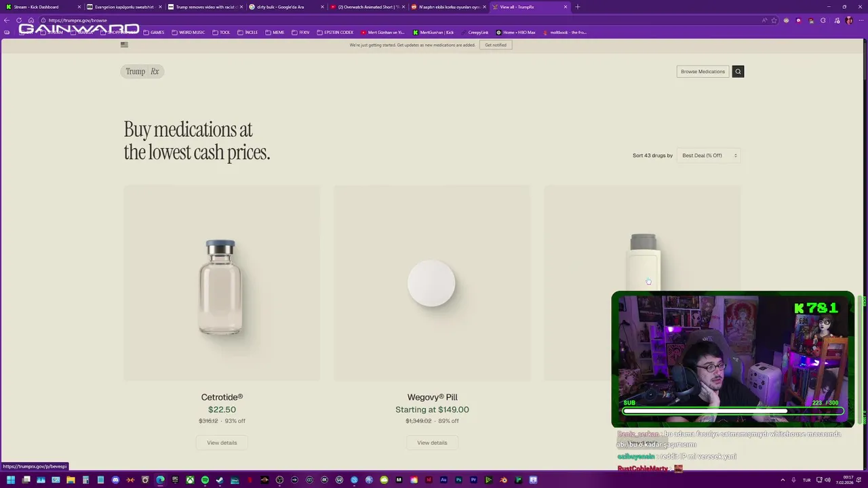Open the Mert Günhan YouTube bookmark
Image resolution: width=868 pixels, height=488 pixels.
382,32
